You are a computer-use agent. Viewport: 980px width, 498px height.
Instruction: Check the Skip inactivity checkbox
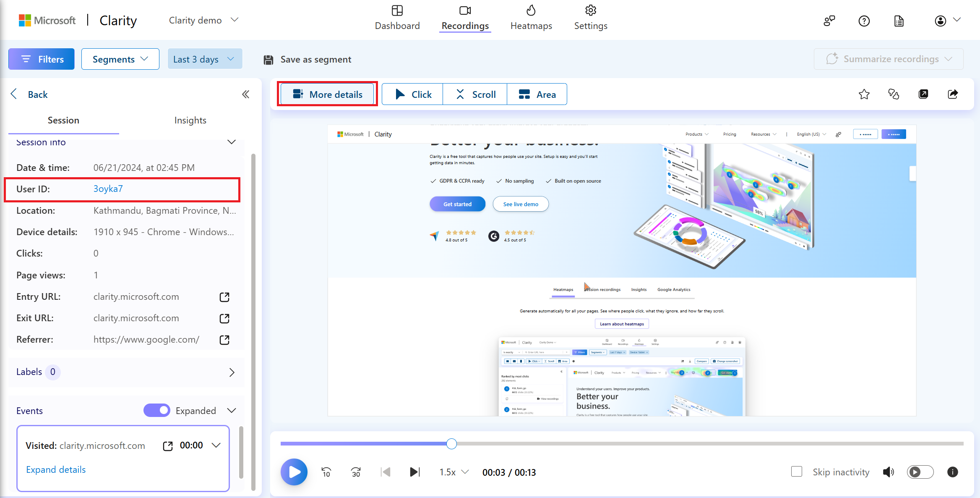(x=797, y=472)
